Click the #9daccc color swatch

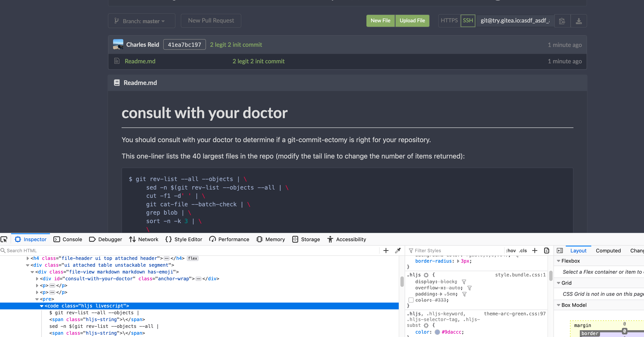[x=437, y=332]
